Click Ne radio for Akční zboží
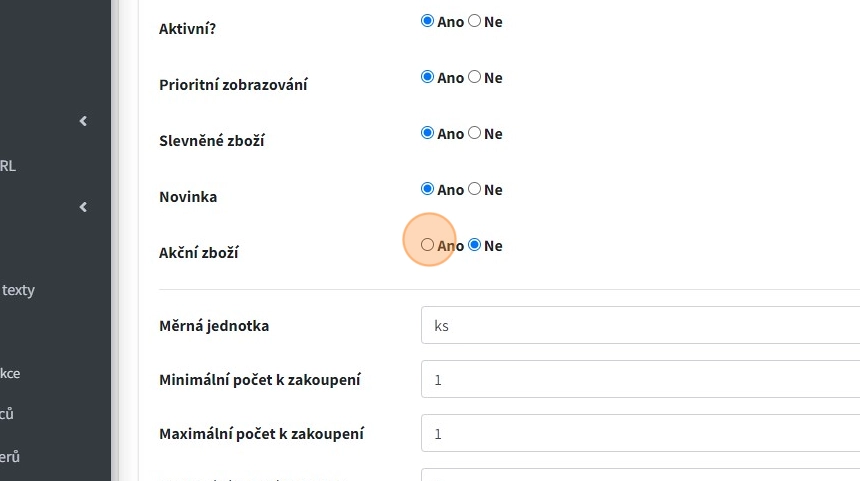 tap(475, 245)
